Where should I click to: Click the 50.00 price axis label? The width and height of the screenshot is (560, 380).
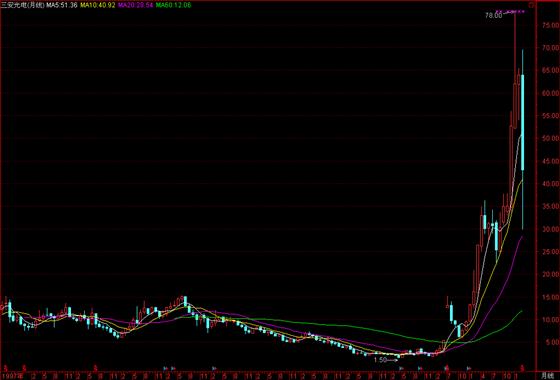click(550, 138)
